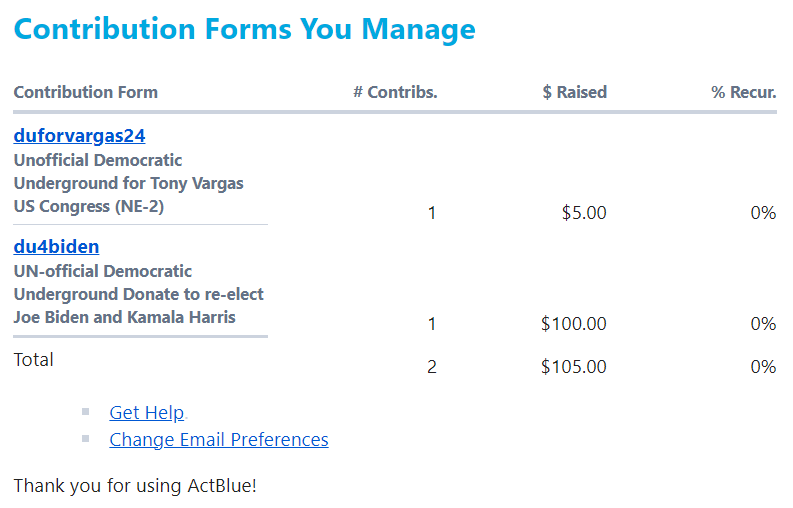The width and height of the screenshot is (793, 508).
Task: Click the Contribution Form column header
Action: (x=85, y=92)
